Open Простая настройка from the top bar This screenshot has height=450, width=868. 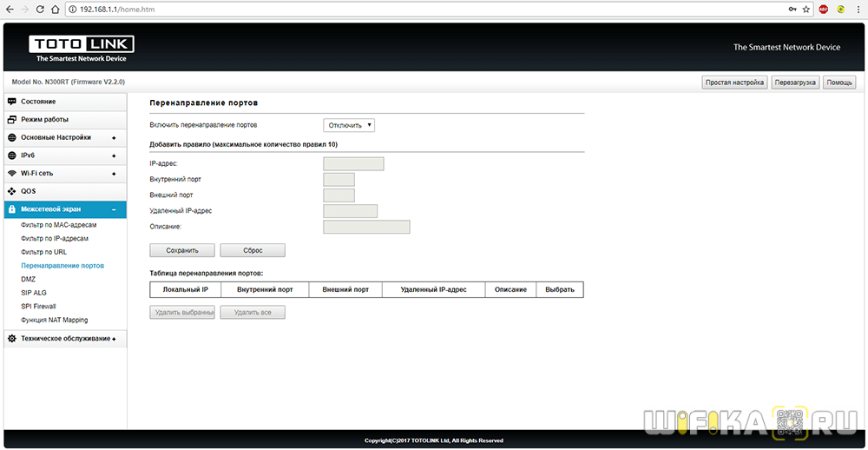(x=734, y=83)
